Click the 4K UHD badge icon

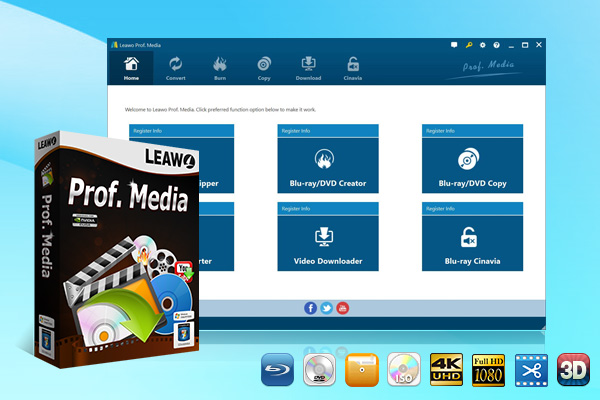(446, 370)
